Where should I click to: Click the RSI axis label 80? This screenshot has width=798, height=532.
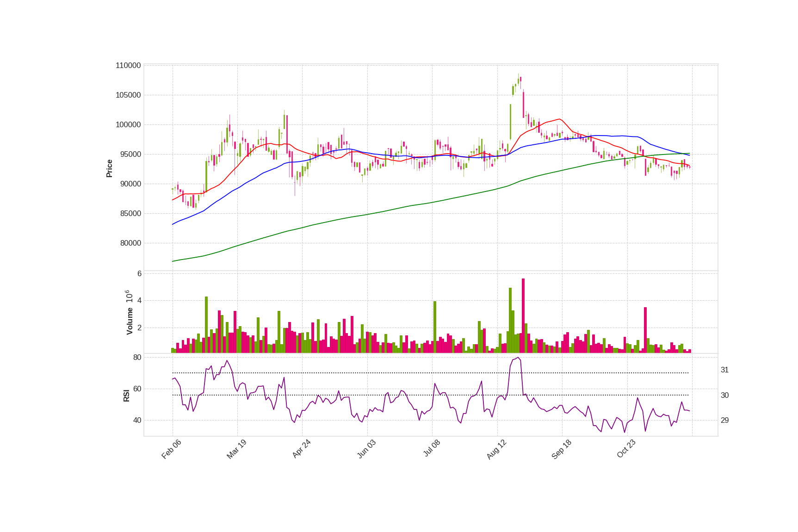[x=137, y=358]
